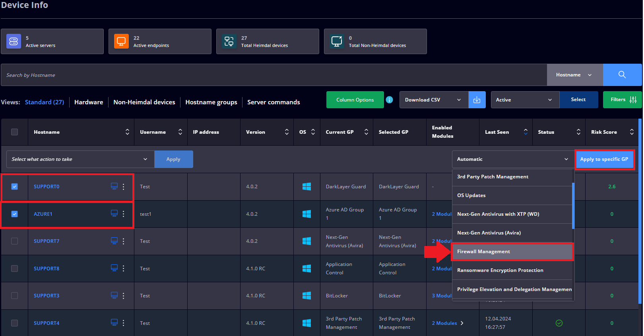Viewport: 644px width, 336px height.
Task: Choose OS Updates from the list
Action: coord(512,195)
